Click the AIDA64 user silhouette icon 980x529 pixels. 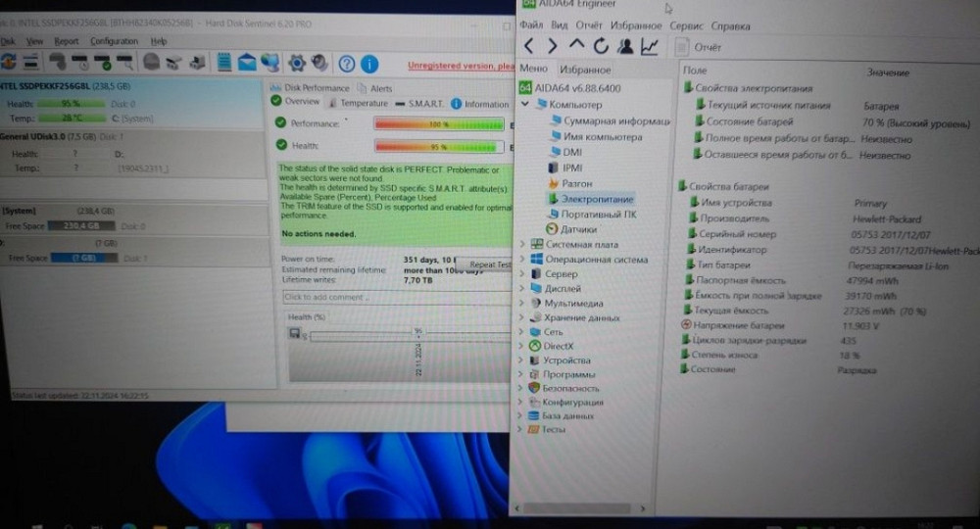pyautogui.click(x=625, y=46)
